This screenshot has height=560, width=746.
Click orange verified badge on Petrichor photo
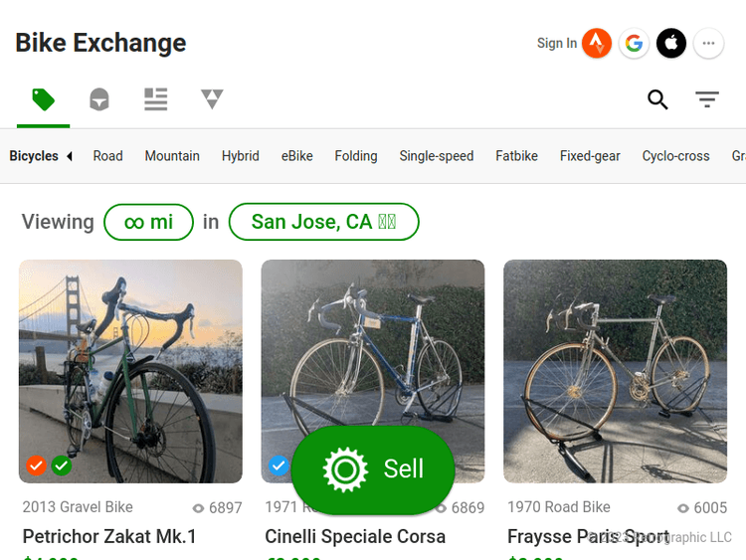36,466
